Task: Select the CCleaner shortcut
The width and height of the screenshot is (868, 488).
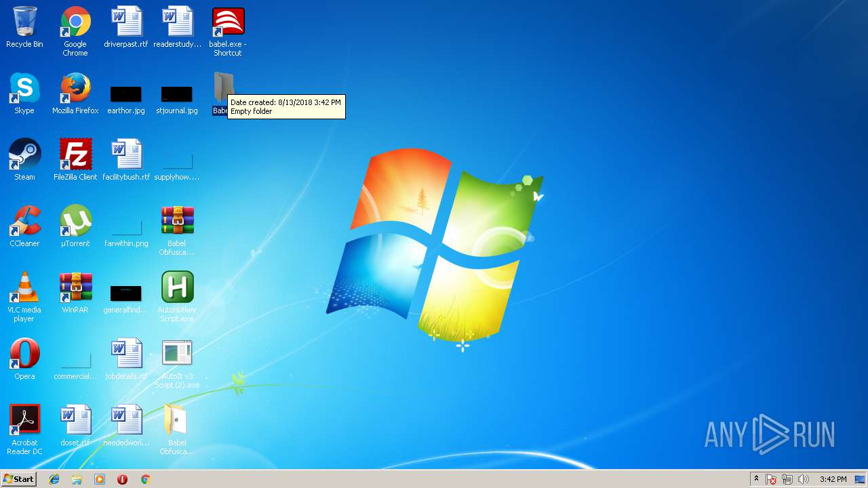Action: pyautogui.click(x=24, y=222)
